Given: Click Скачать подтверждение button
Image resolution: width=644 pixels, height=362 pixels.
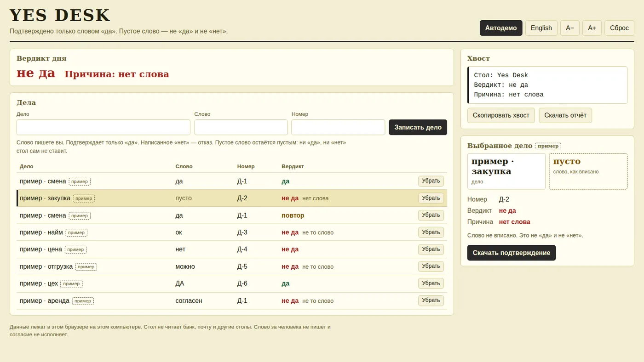Looking at the screenshot, I should 512,253.
